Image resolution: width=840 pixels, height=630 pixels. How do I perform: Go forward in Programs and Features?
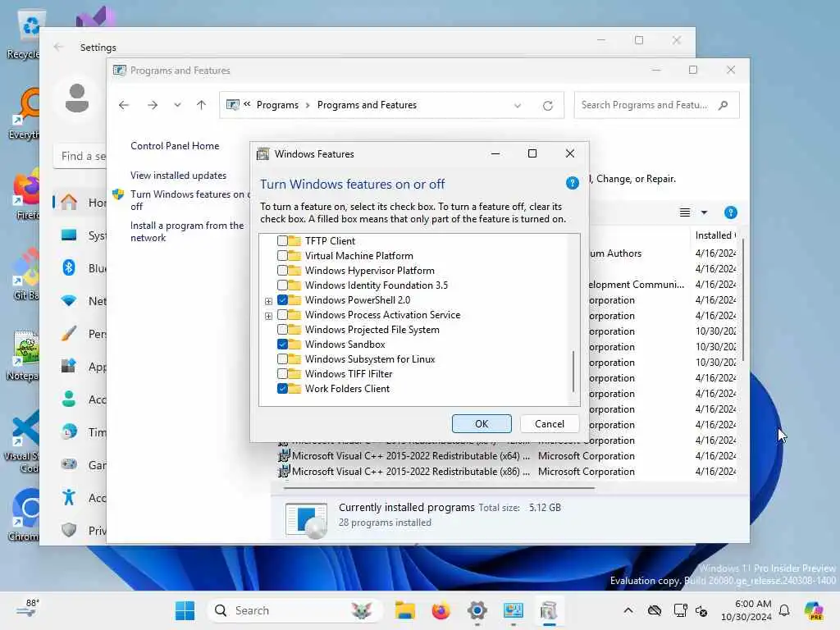coord(153,105)
